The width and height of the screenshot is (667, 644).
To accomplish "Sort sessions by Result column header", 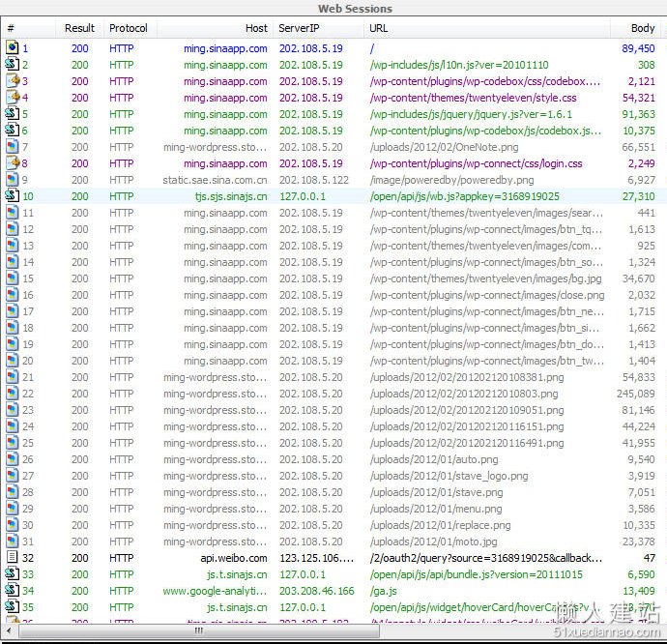I will (x=79, y=28).
